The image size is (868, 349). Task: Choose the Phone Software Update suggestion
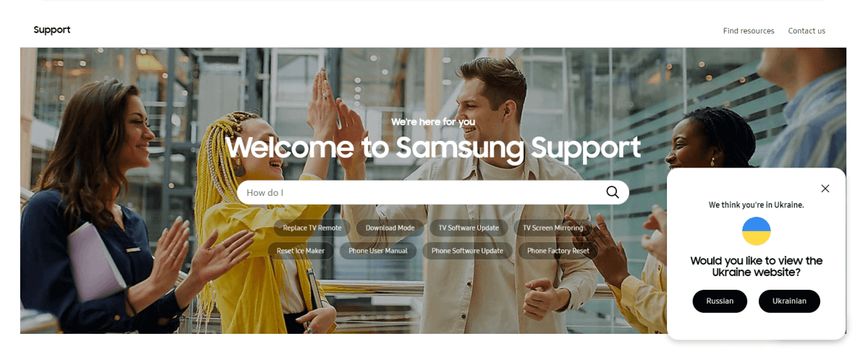point(467,251)
